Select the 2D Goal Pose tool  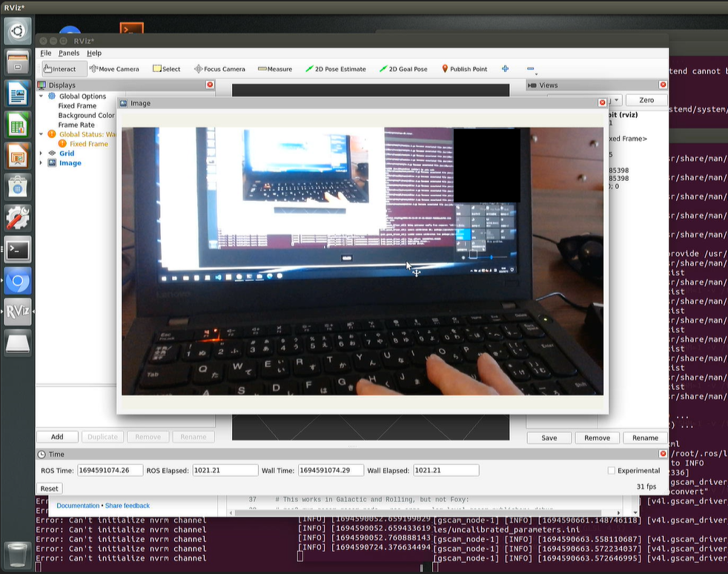pyautogui.click(x=403, y=69)
